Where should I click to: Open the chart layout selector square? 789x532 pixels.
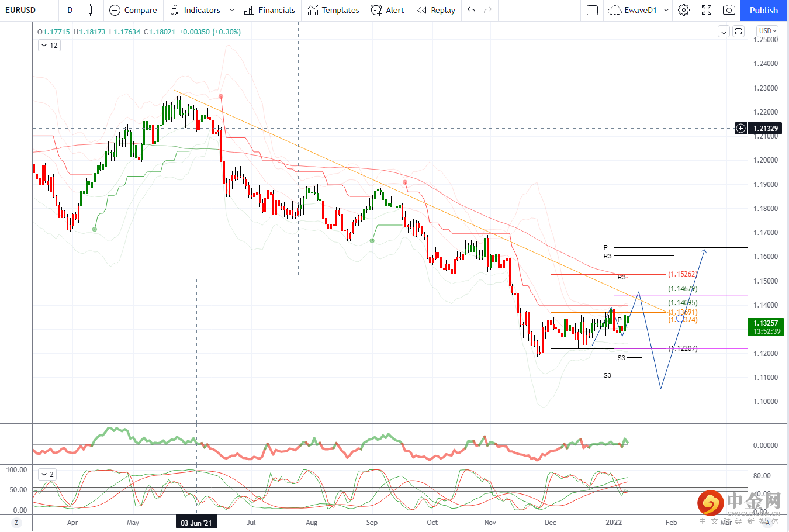coord(592,10)
